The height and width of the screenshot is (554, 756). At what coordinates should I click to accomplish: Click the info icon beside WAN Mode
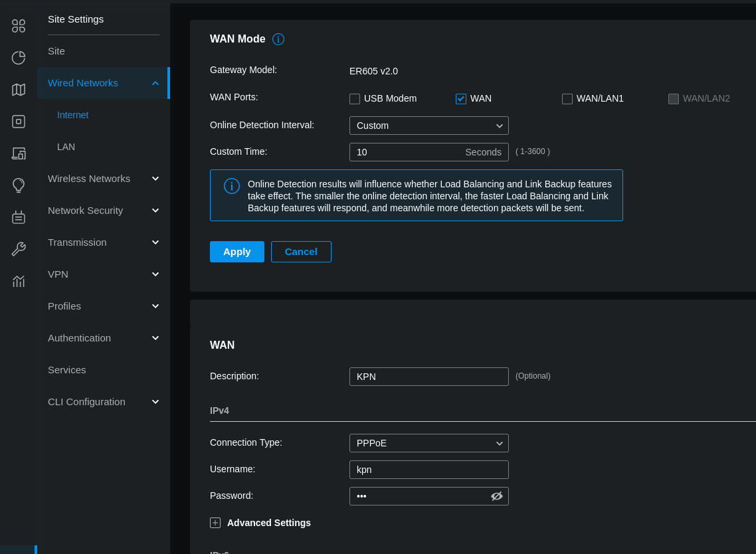point(278,39)
